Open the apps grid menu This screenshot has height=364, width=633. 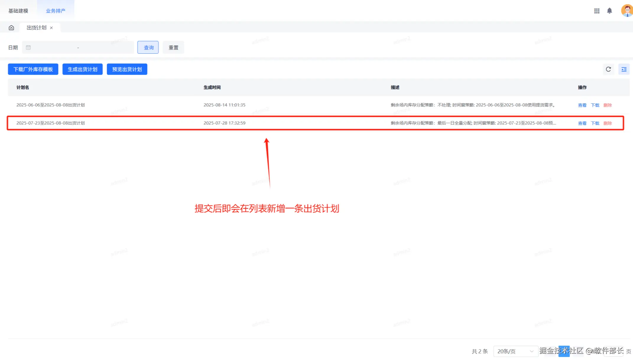click(x=597, y=11)
